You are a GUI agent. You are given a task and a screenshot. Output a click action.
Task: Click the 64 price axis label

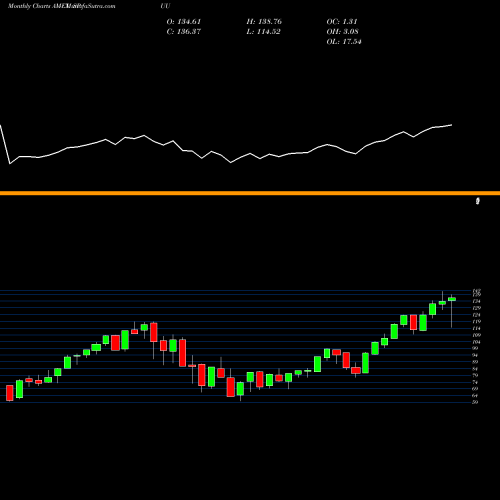[475, 396]
